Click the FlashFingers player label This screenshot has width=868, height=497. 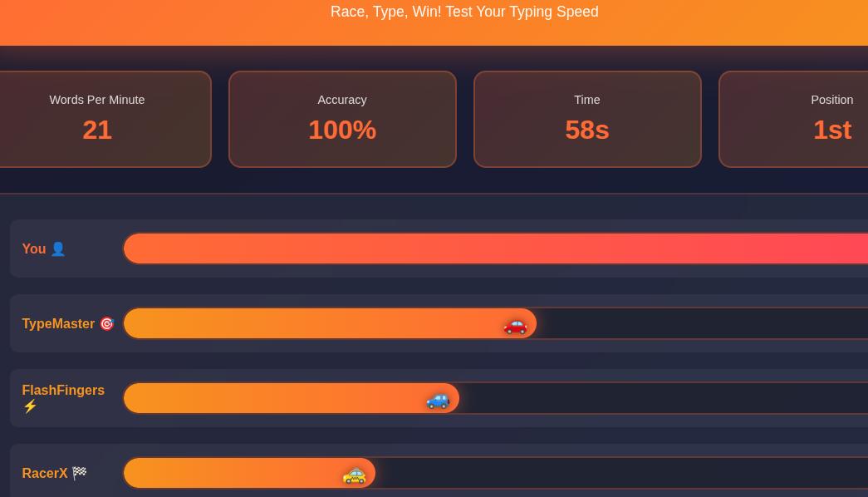point(63,390)
